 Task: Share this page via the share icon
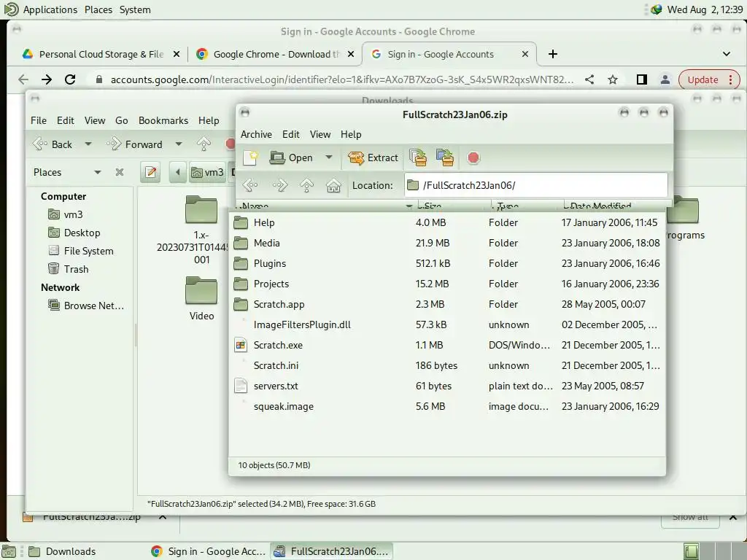coord(589,79)
